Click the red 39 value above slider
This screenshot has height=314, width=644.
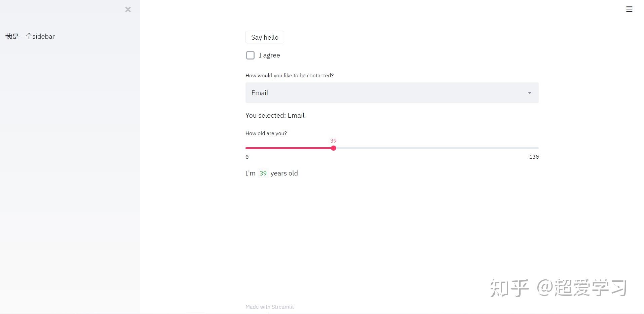coord(333,141)
